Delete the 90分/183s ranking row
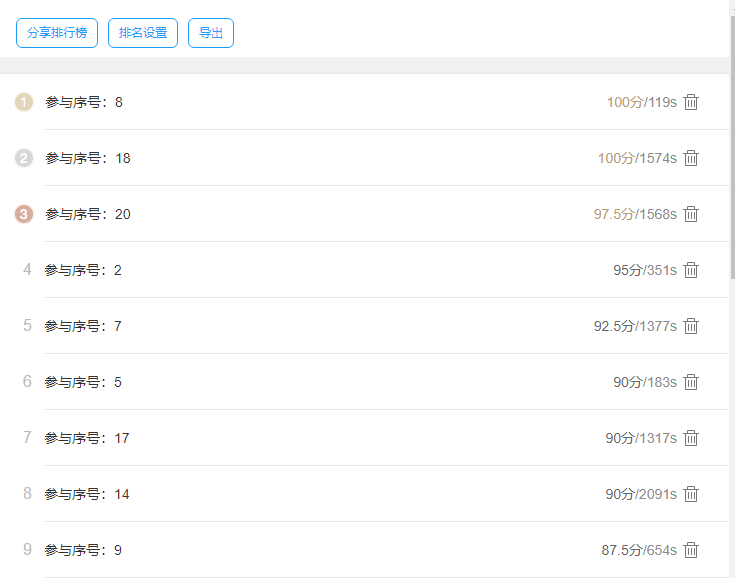Screen dimensions: 735x578 pos(691,382)
